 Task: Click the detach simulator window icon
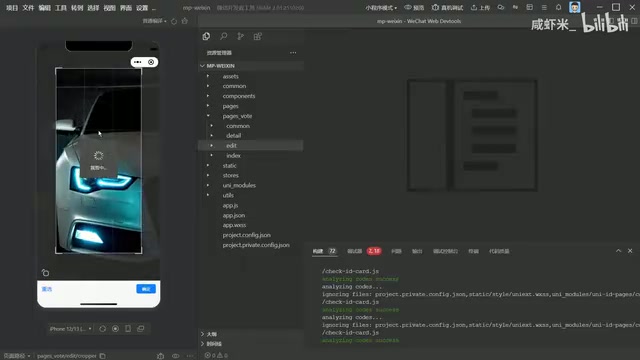click(140, 329)
